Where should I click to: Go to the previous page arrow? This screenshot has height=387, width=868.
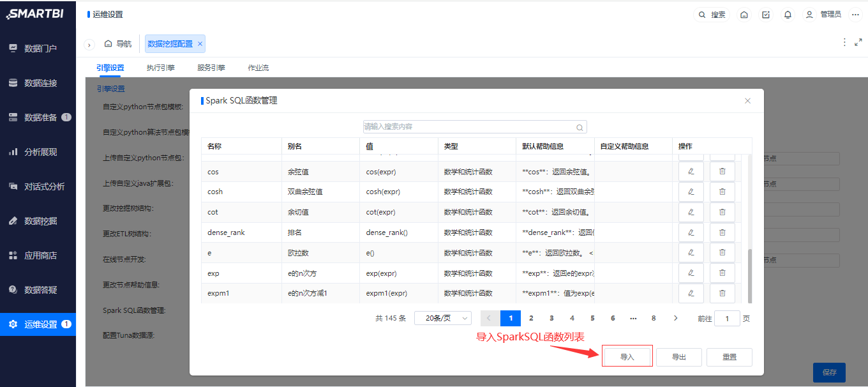(x=490, y=318)
